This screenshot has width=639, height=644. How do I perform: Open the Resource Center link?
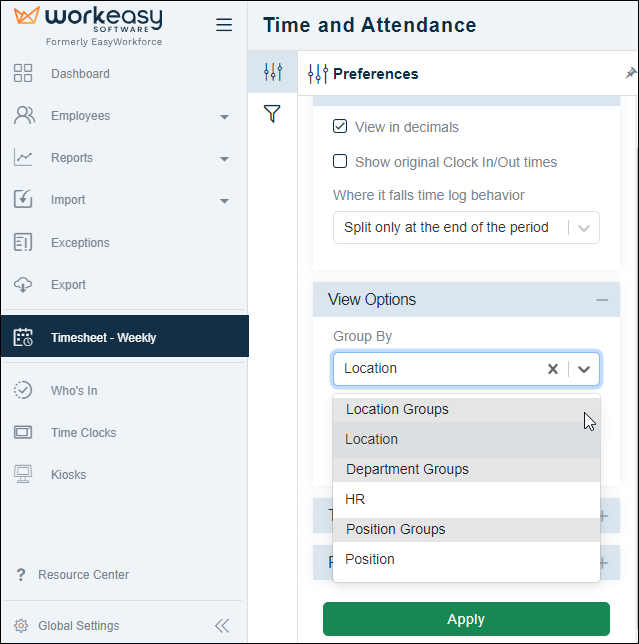tap(83, 575)
